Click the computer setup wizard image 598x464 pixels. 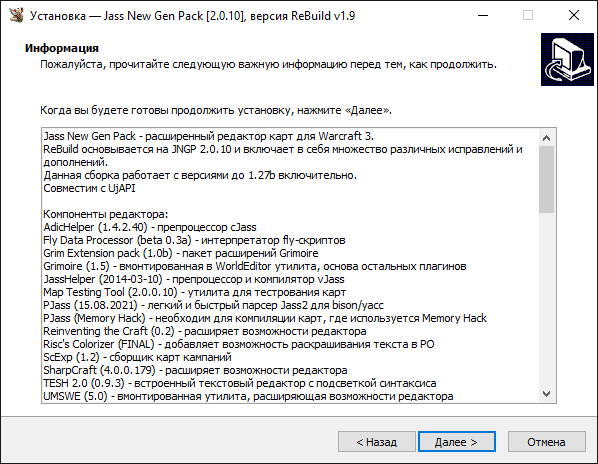[567, 59]
